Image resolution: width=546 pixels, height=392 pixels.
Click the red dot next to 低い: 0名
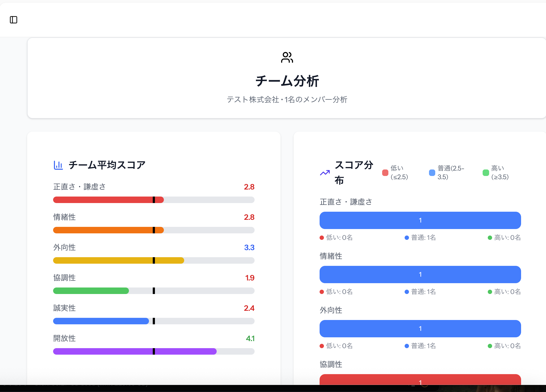321,238
